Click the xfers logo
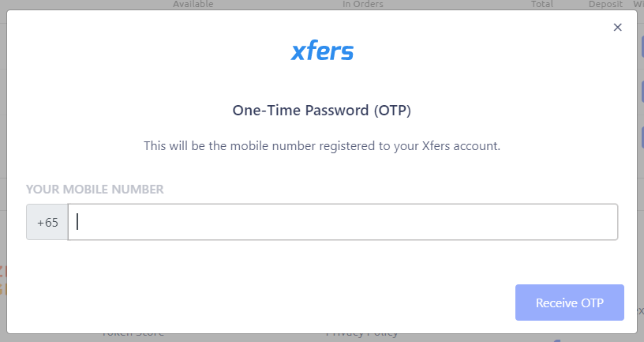 click(x=322, y=51)
